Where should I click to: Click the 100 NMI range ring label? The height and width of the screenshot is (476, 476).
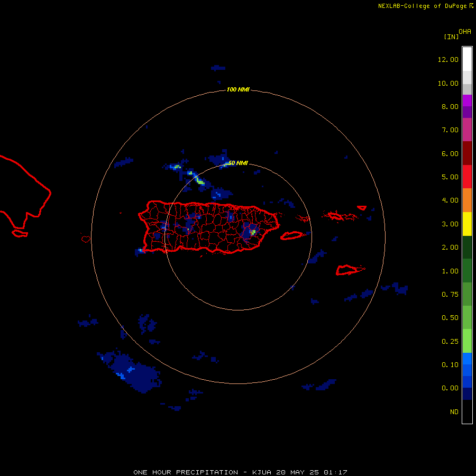tap(238, 89)
